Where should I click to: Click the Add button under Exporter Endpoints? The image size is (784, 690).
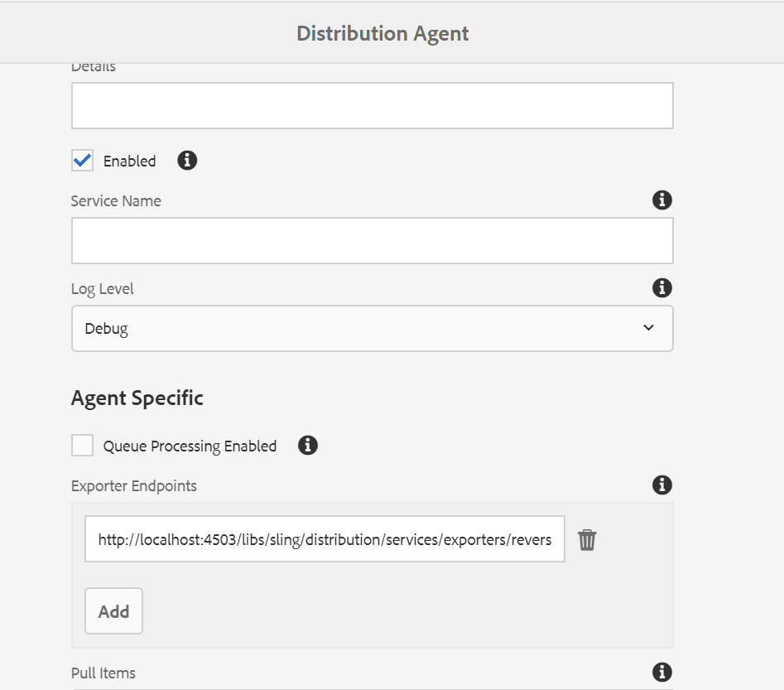(113, 610)
